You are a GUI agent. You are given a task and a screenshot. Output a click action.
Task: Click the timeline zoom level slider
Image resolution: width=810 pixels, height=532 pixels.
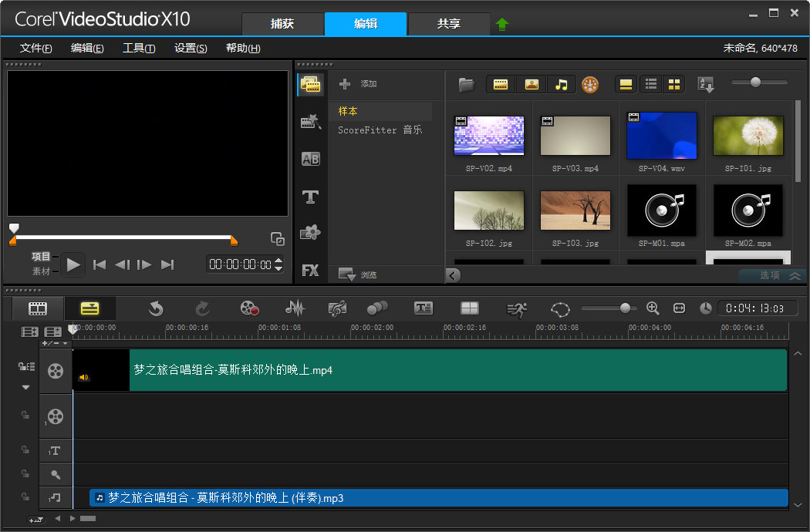coord(625,308)
